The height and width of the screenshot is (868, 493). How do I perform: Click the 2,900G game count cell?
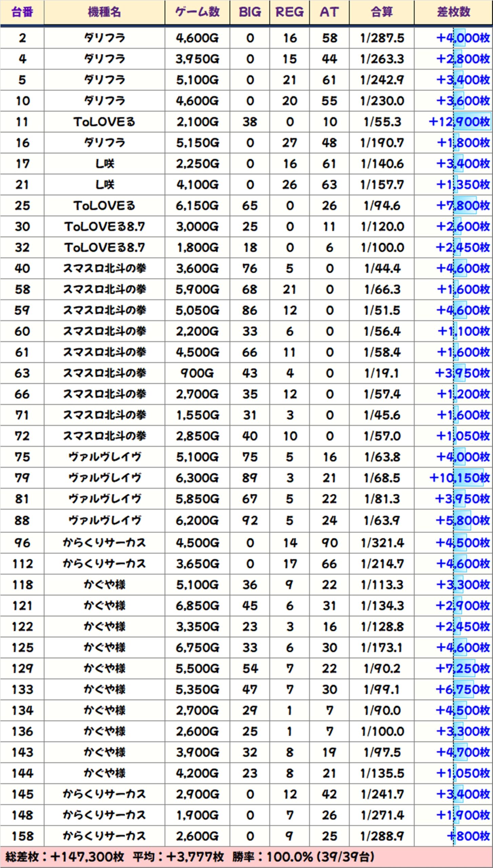click(197, 794)
